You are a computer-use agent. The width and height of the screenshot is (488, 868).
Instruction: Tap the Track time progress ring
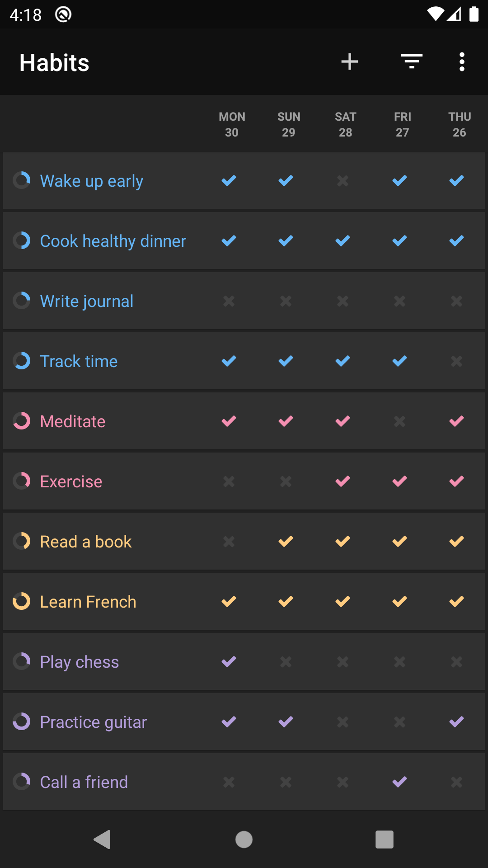[22, 361]
